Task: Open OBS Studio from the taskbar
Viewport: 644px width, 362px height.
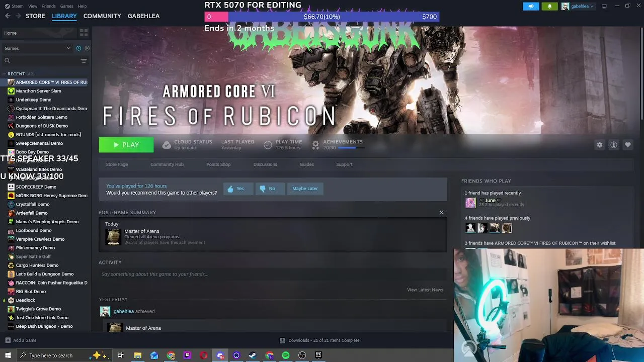Action: 302,355
